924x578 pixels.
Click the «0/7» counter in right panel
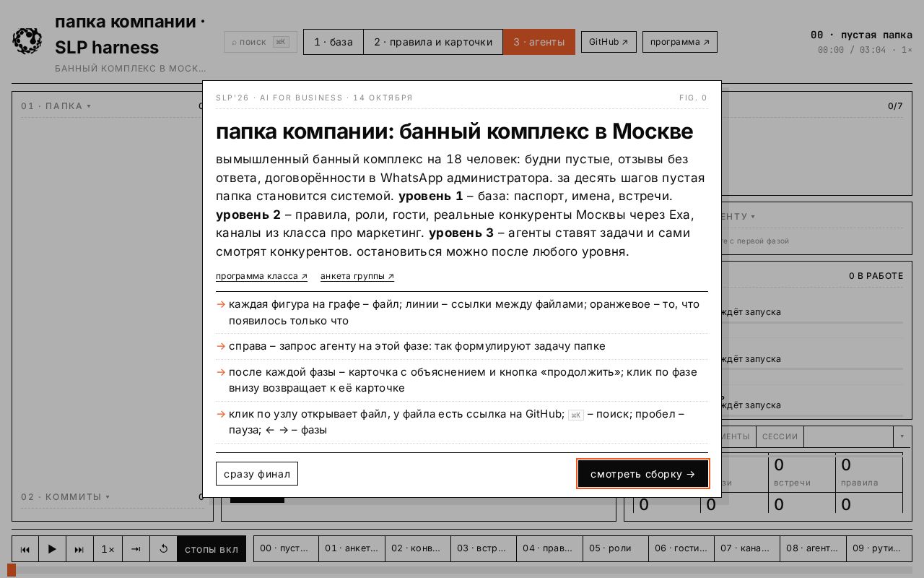point(895,106)
